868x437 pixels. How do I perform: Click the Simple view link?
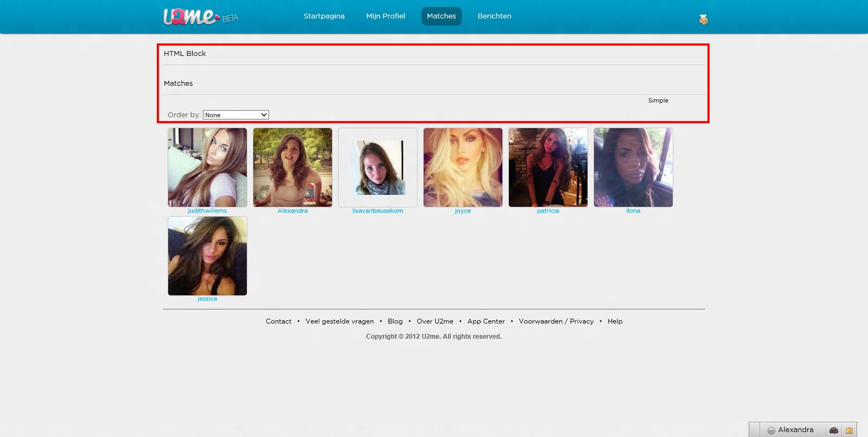pos(658,100)
